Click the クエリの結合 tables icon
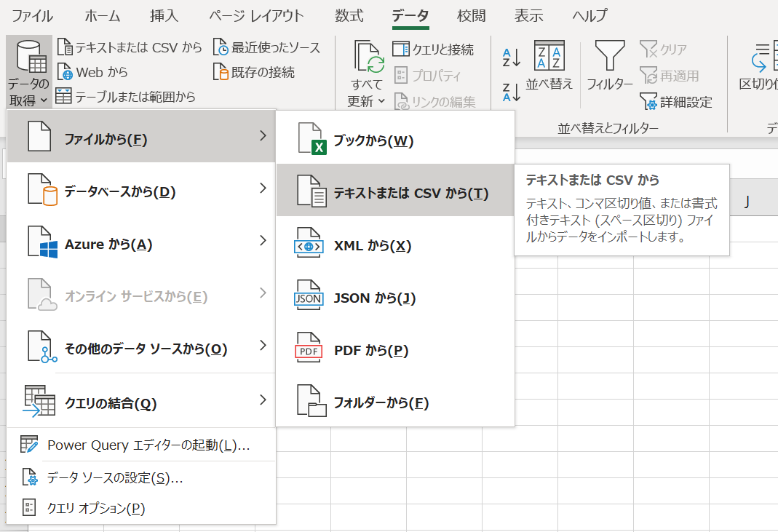Viewport: 778px width, 532px height. pyautogui.click(x=39, y=401)
